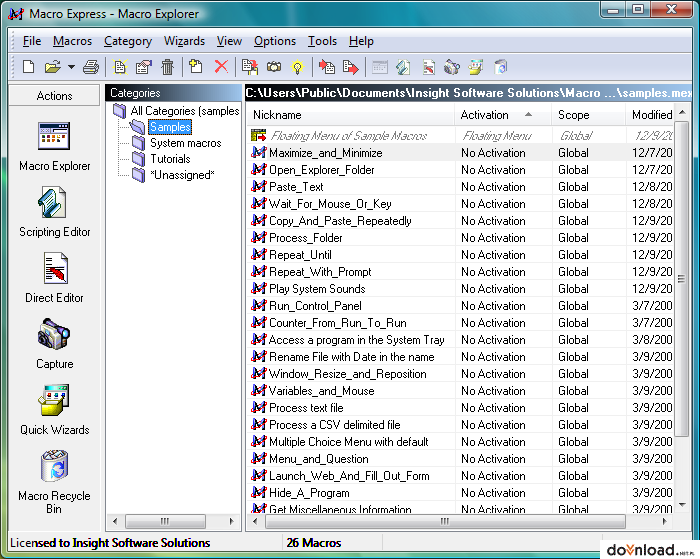
Task: Open the Wizards menu
Action: pos(184,41)
